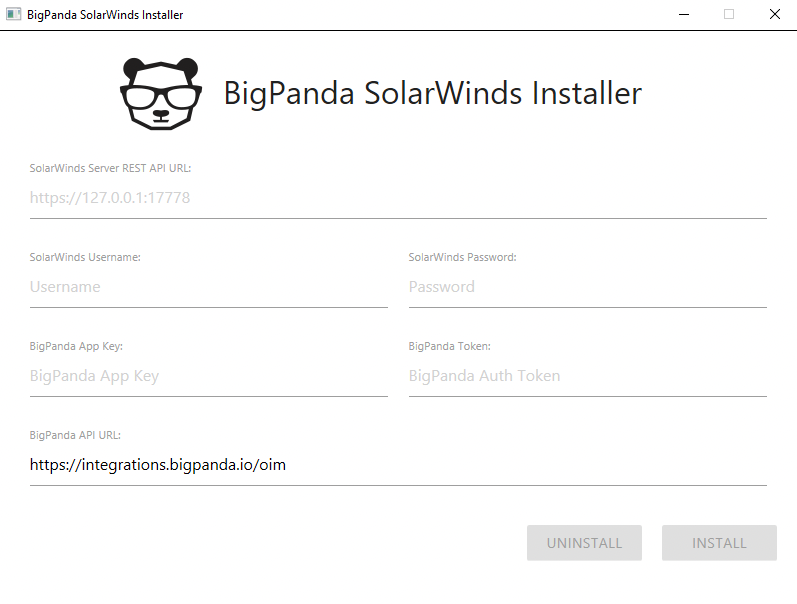Click the 'BigPanda API URL:' label

(x=75, y=435)
